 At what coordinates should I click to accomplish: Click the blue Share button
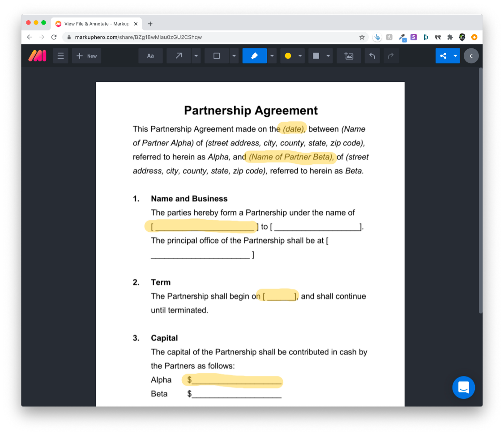coord(444,55)
